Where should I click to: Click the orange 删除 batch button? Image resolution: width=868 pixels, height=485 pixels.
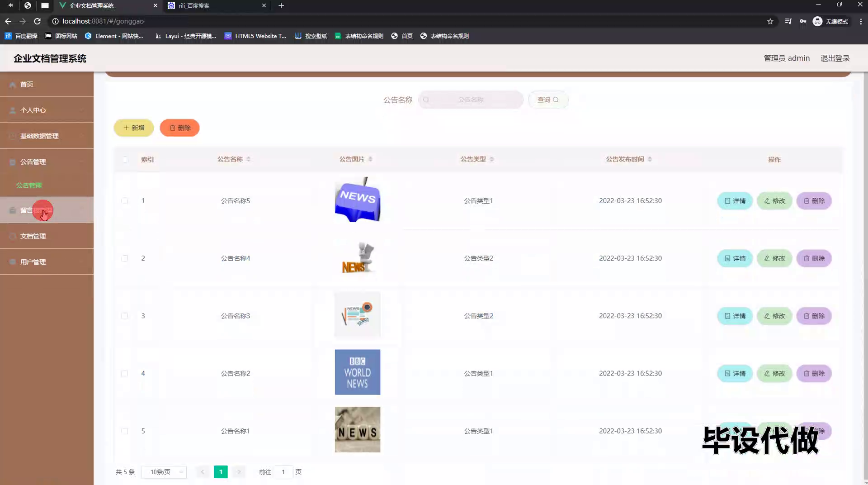tap(179, 128)
